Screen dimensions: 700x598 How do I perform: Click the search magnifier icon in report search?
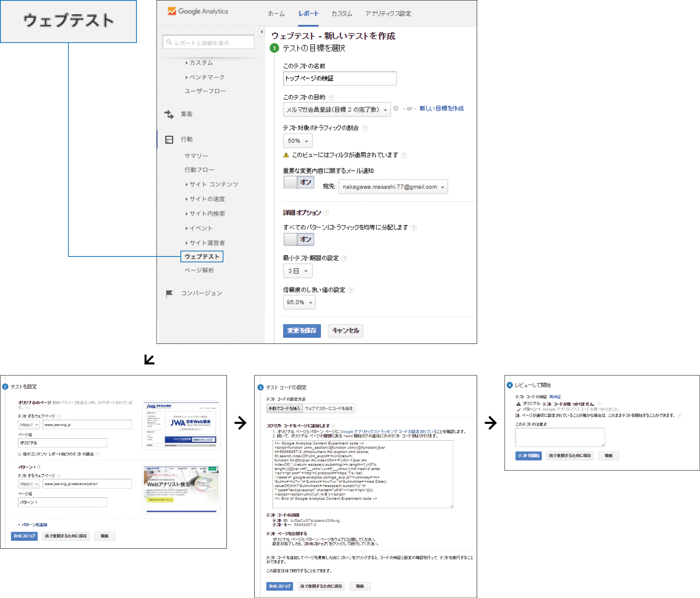[169, 42]
